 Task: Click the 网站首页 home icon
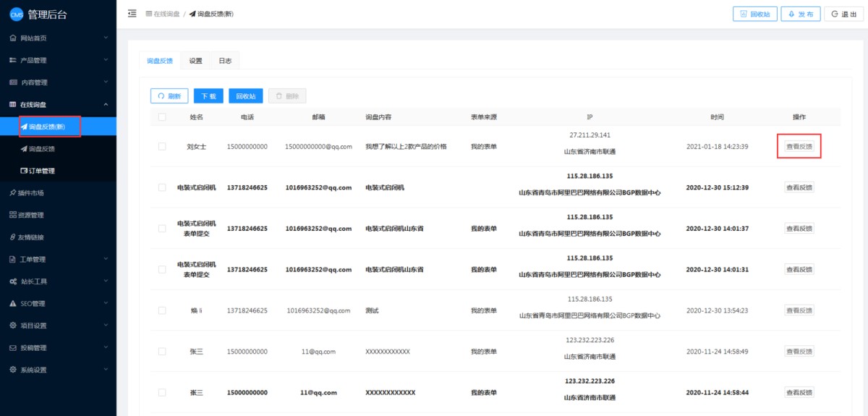tap(13, 38)
